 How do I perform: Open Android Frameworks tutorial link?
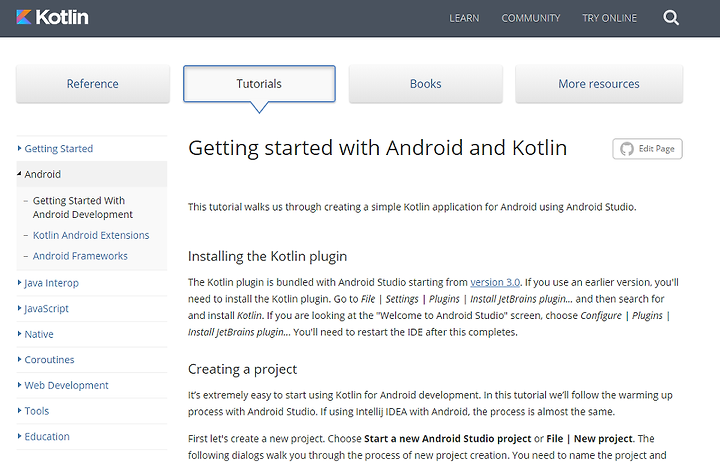click(80, 256)
